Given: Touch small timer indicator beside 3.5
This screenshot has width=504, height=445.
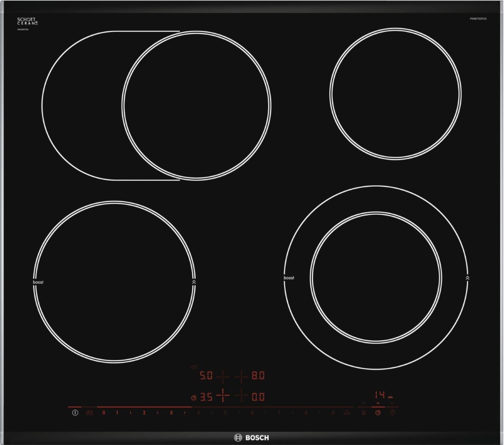Looking at the screenshot, I should [x=194, y=398].
